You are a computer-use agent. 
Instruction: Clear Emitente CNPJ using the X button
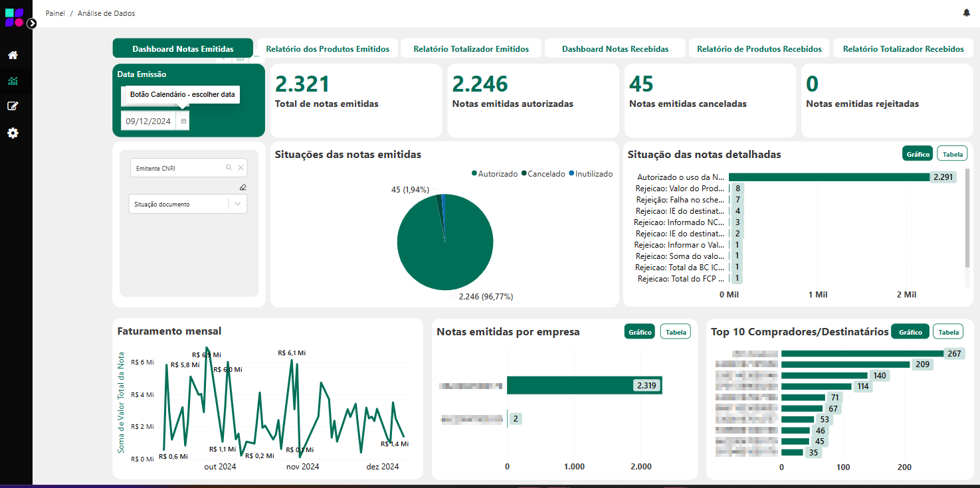241,167
